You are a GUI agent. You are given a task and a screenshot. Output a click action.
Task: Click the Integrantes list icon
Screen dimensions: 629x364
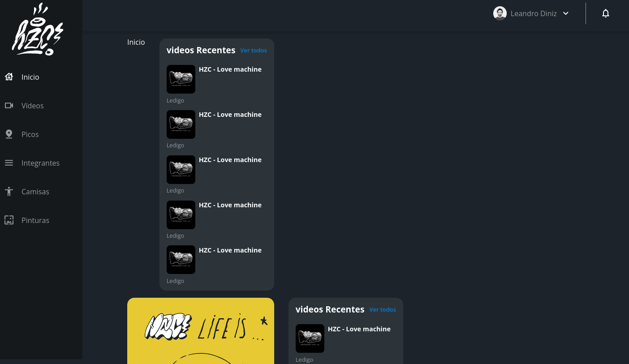pyautogui.click(x=9, y=163)
